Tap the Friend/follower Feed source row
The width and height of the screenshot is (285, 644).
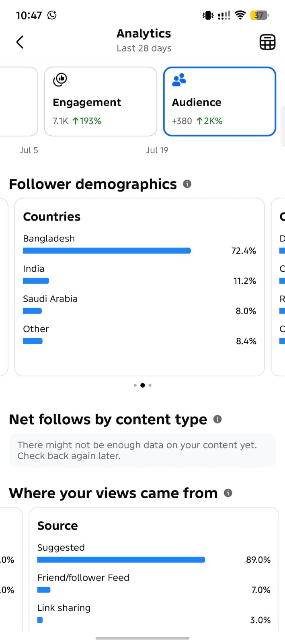[154, 584]
